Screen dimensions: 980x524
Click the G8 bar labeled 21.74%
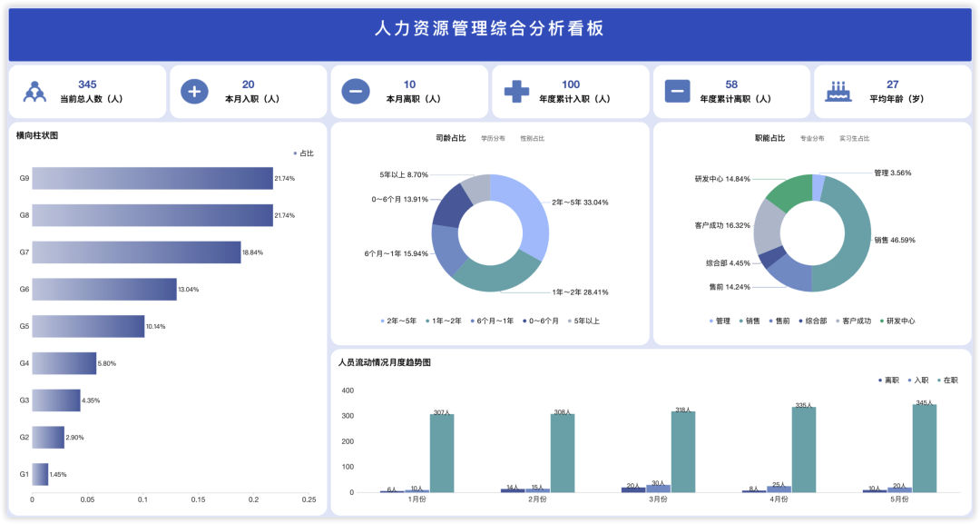(x=152, y=215)
